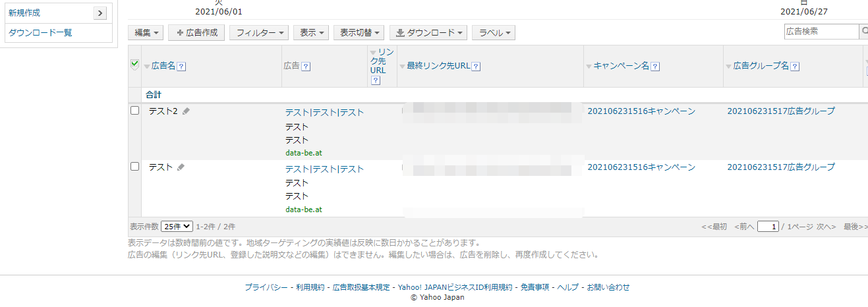This screenshot has height=307, width=868.
Task: Open the 編集 dropdown
Action: tap(146, 32)
